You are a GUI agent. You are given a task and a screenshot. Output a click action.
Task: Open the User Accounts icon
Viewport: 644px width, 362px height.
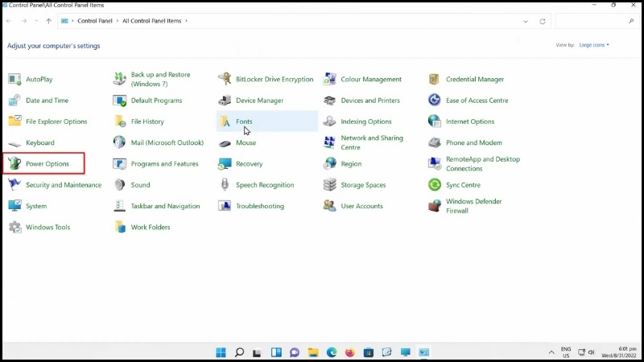click(x=329, y=206)
